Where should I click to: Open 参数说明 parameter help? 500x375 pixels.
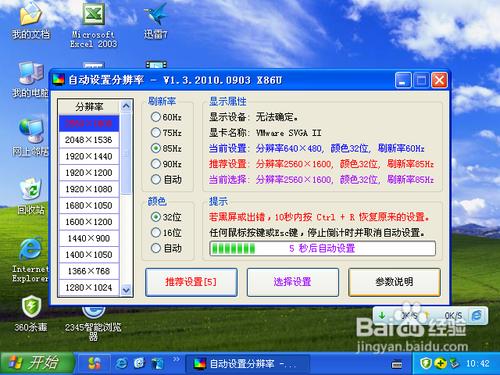[394, 282]
